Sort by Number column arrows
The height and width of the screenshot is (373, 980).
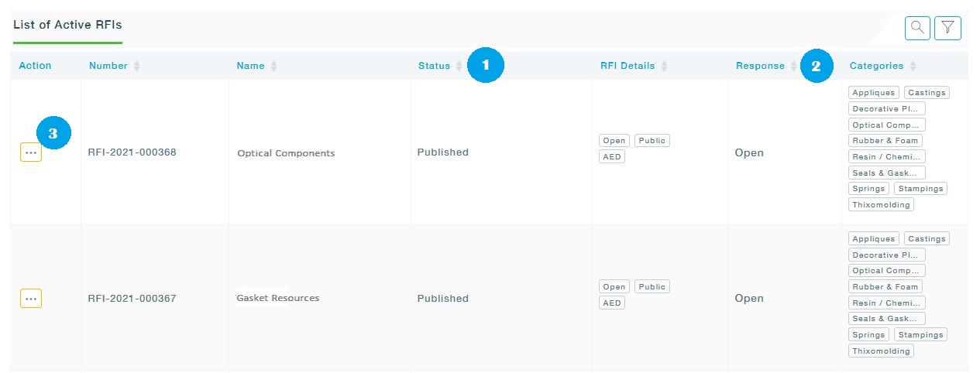tap(136, 67)
